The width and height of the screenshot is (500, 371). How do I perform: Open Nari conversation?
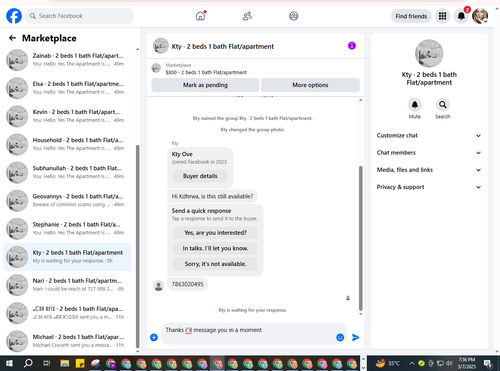tap(68, 285)
